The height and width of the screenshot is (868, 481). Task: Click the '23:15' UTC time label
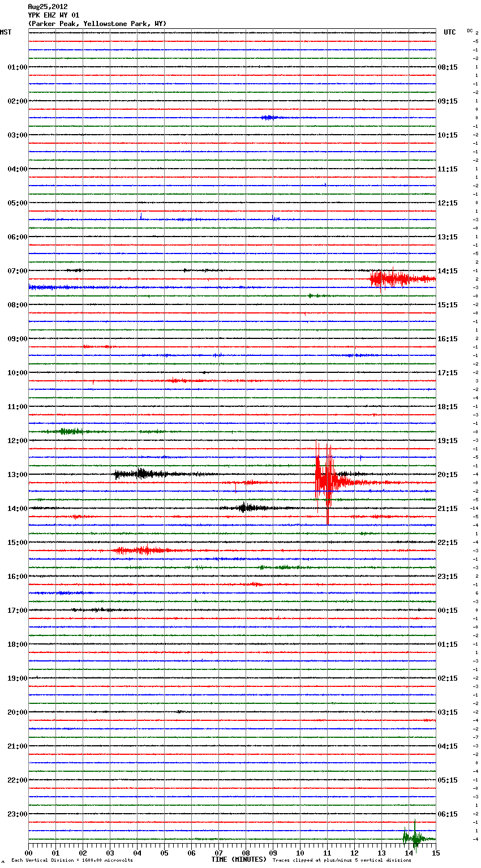pyautogui.click(x=448, y=577)
